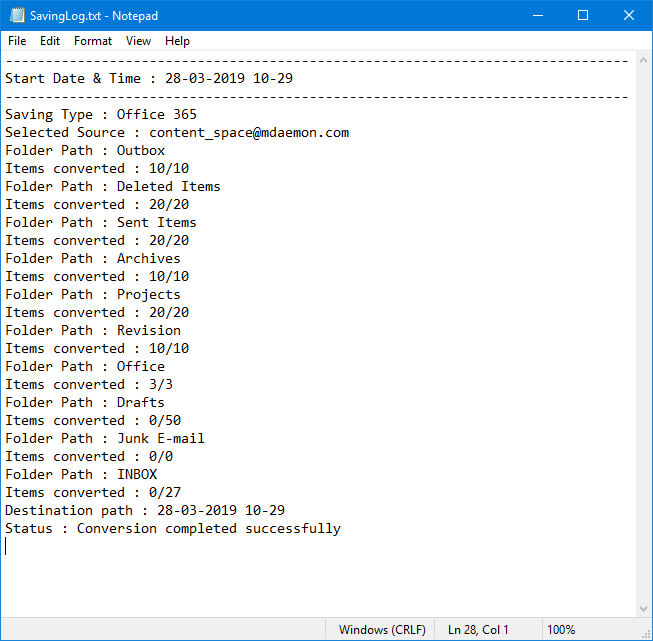Click 'Windows (CRLF)' in the status bar

382,629
